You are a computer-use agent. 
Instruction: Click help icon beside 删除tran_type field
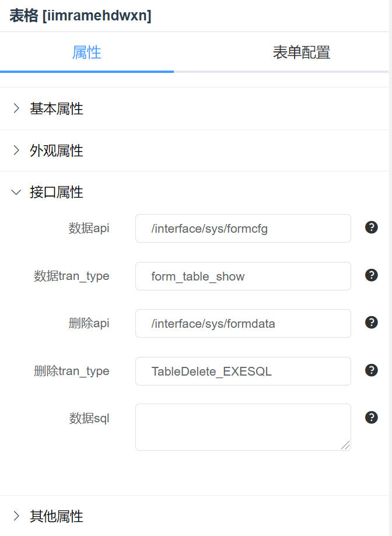pos(371,370)
